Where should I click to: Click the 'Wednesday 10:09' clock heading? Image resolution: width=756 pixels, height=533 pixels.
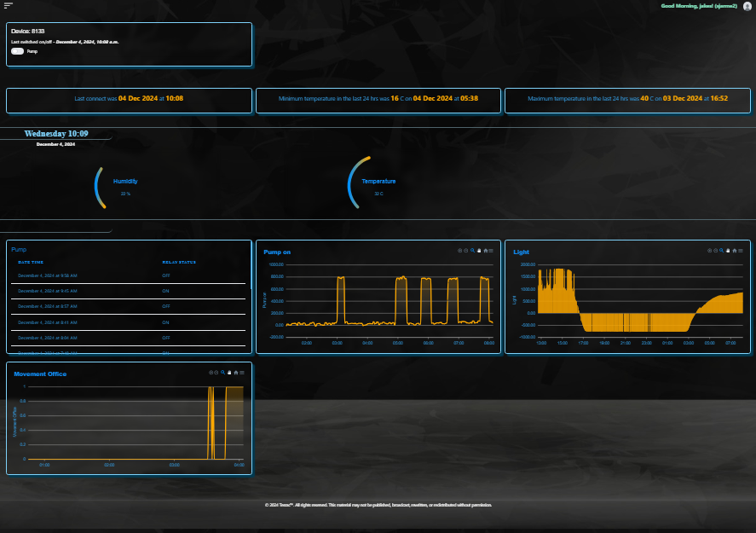pyautogui.click(x=56, y=134)
